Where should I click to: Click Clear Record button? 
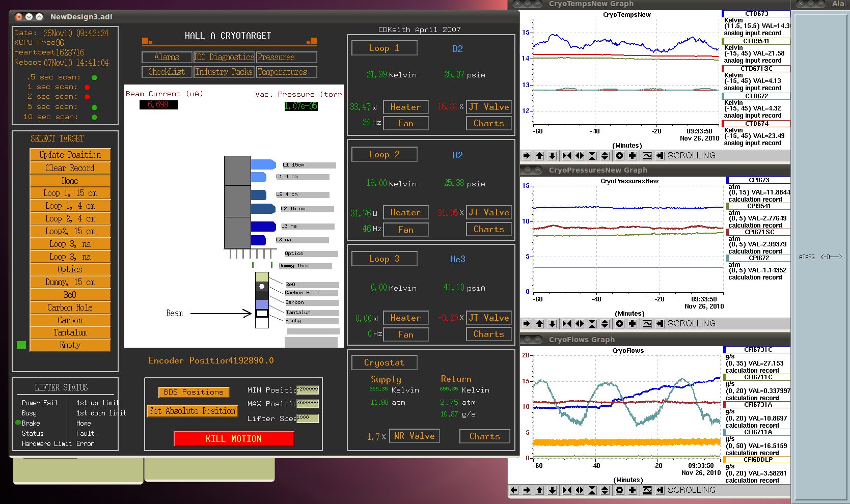pyautogui.click(x=70, y=168)
